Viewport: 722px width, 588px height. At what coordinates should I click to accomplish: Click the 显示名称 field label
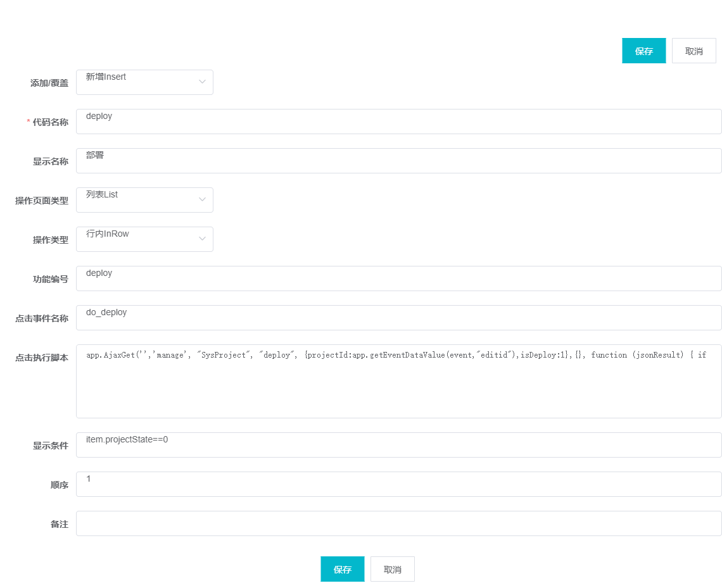coord(51,161)
